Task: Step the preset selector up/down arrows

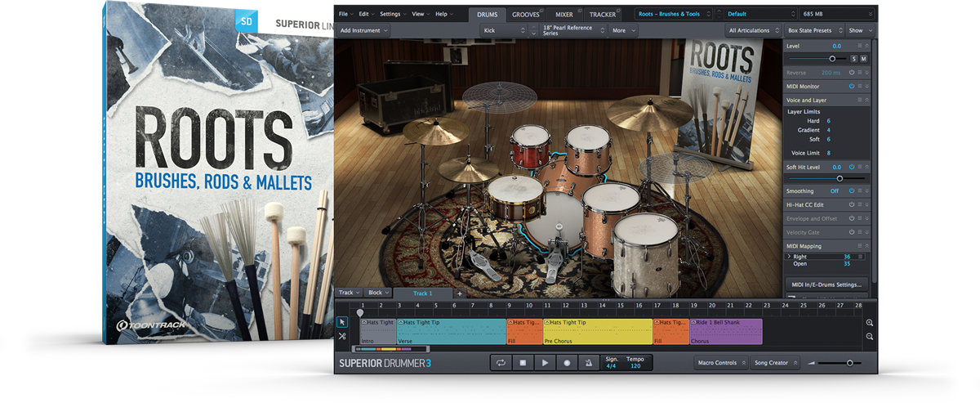Action: 721,14
